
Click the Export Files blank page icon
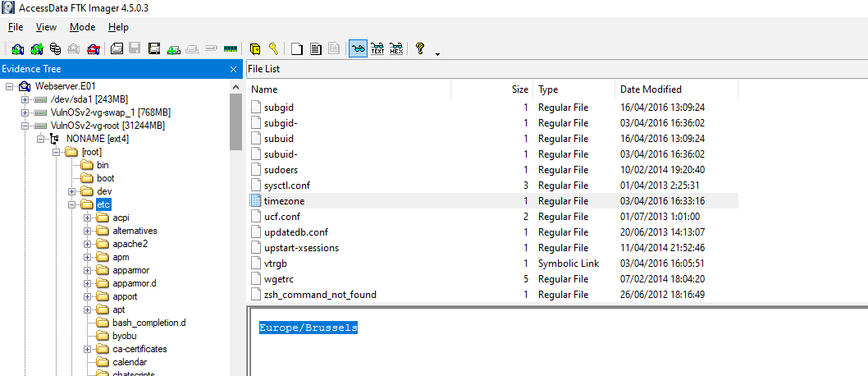pyautogui.click(x=297, y=49)
